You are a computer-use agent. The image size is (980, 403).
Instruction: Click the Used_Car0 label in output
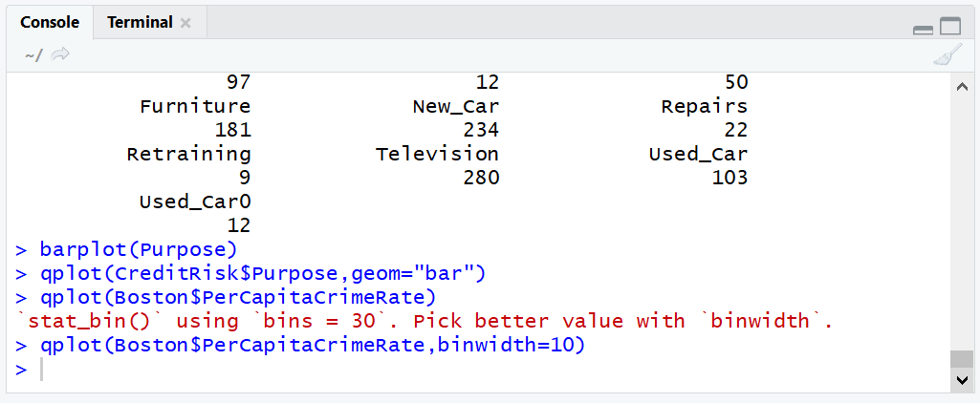(x=194, y=201)
